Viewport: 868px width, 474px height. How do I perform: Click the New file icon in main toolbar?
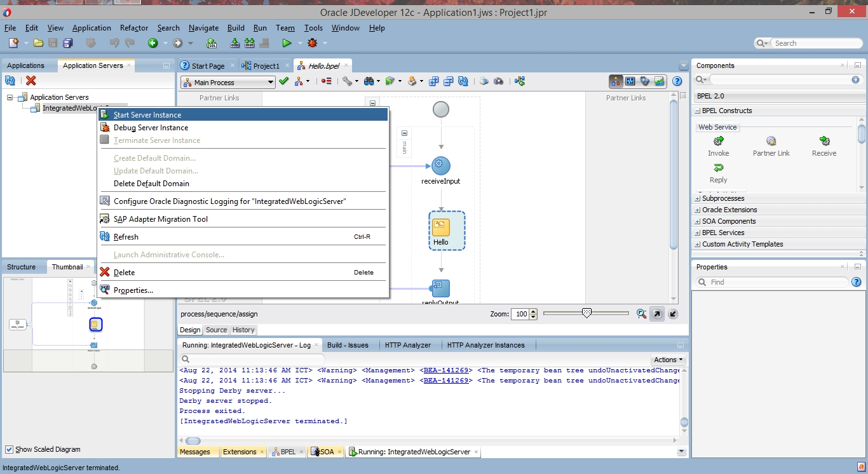(13, 43)
